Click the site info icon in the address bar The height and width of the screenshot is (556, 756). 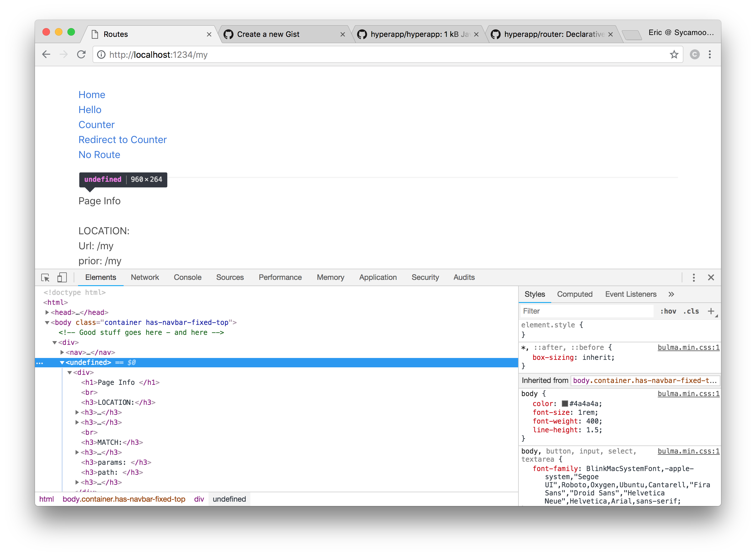101,55
